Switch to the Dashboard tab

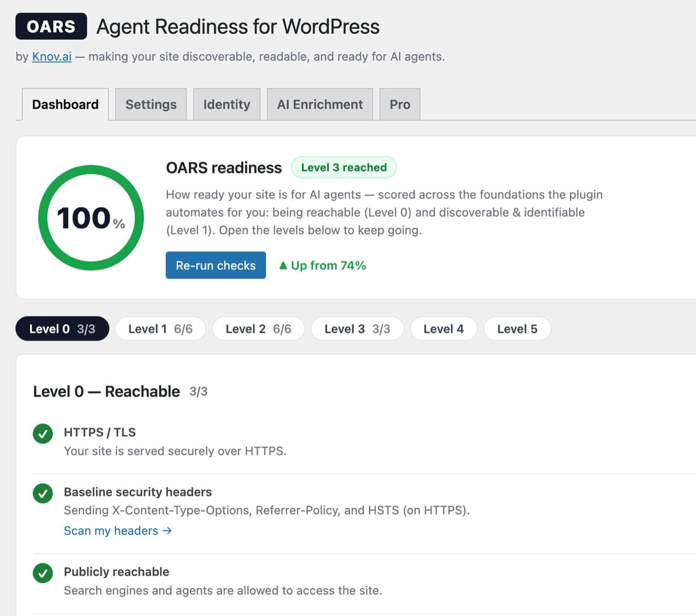[x=65, y=104]
